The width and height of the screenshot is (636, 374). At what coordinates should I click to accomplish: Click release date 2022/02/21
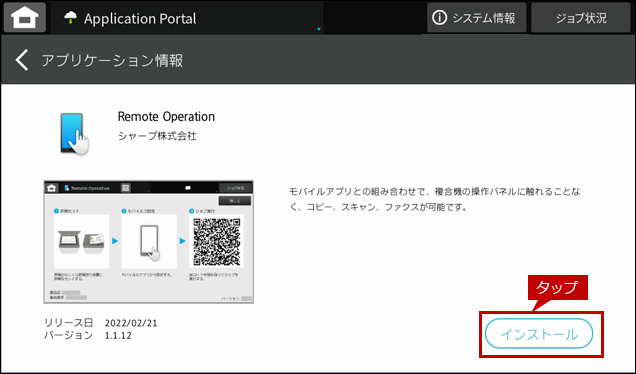(x=131, y=323)
